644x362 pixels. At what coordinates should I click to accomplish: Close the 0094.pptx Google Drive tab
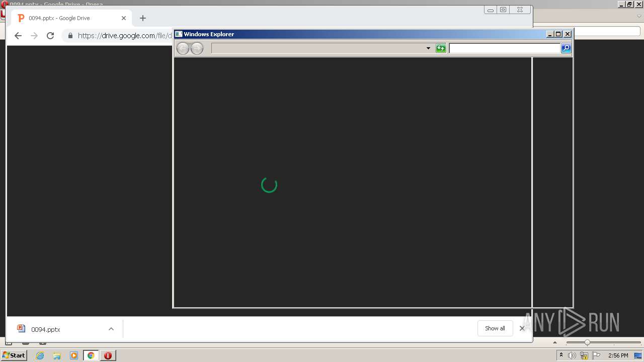tap(124, 18)
